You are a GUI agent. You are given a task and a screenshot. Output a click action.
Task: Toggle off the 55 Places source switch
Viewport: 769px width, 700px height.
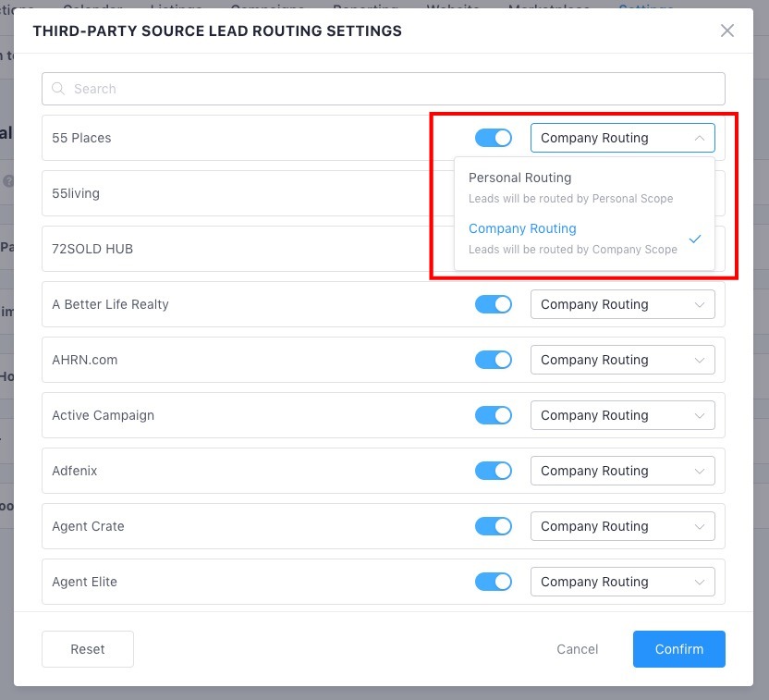[493, 138]
